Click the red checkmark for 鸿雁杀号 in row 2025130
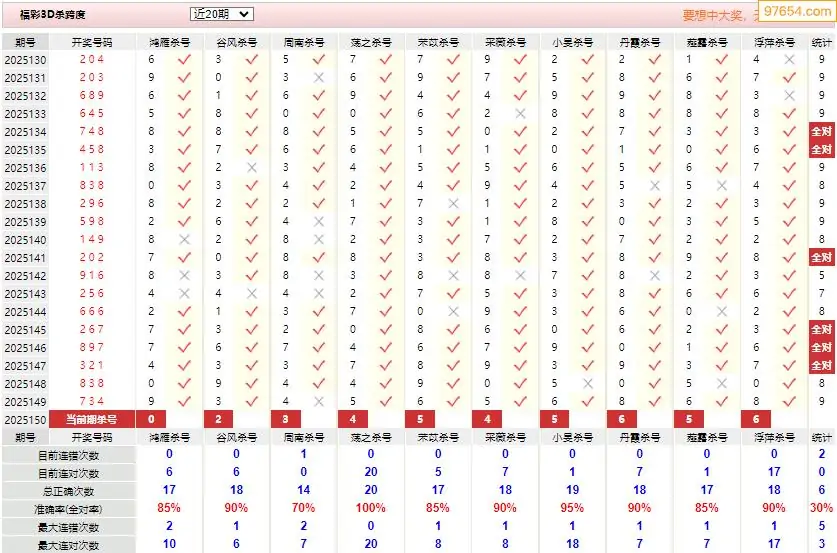Screen dimensions: 837x553 184,60
